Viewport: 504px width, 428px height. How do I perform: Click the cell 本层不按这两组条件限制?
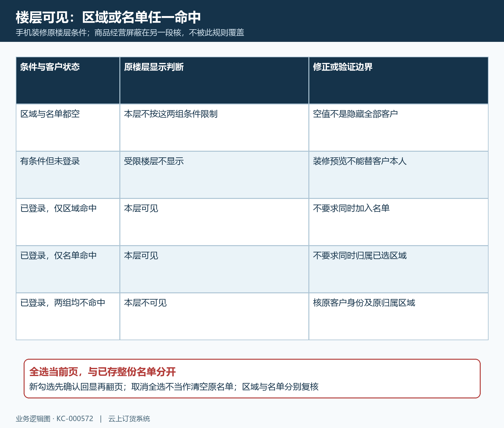point(214,128)
